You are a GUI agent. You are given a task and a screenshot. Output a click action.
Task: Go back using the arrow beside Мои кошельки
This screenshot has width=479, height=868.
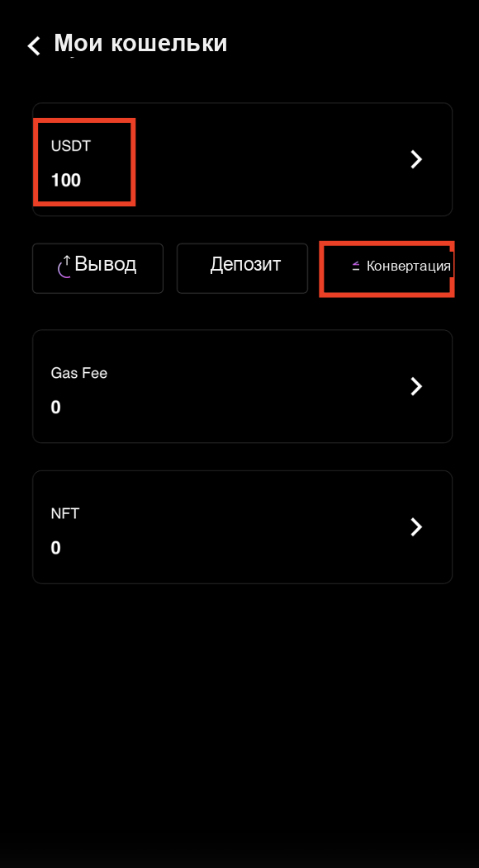click(34, 46)
